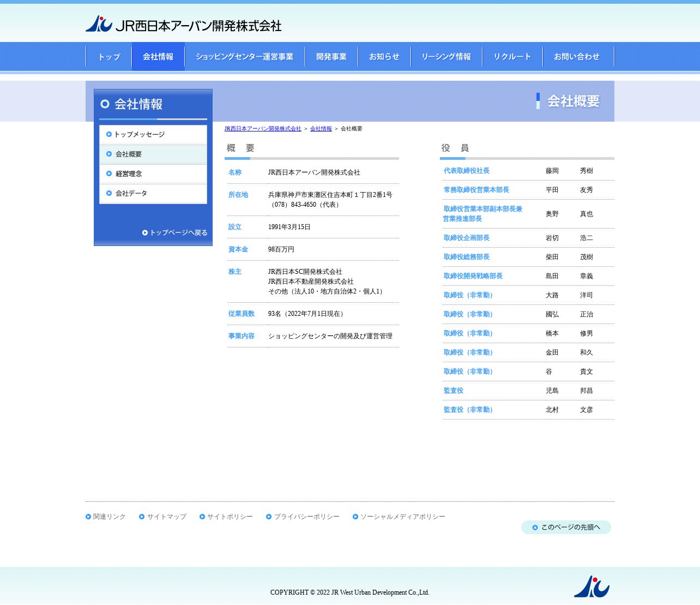Open the リクルート navigation item
The image size is (700, 605).
click(512, 57)
